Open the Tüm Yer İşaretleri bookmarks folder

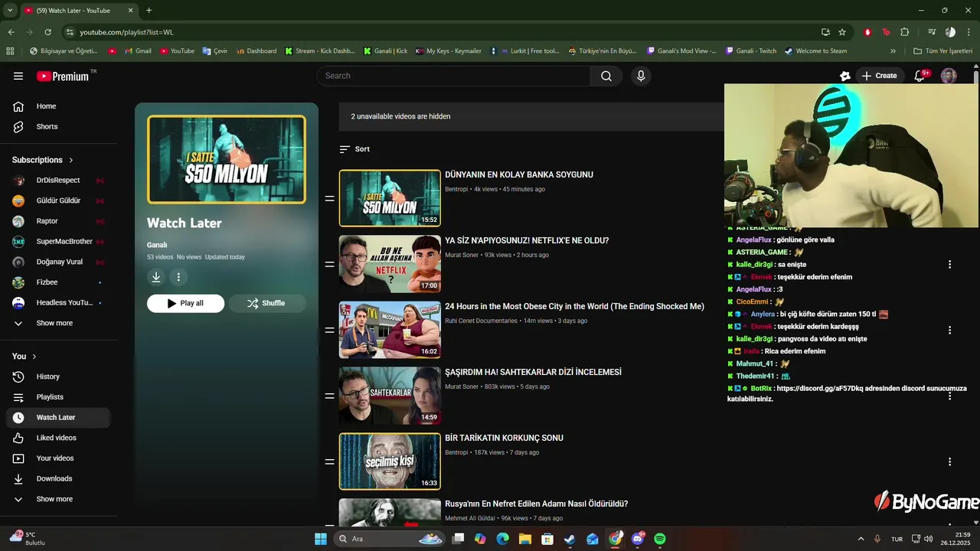(x=943, y=51)
